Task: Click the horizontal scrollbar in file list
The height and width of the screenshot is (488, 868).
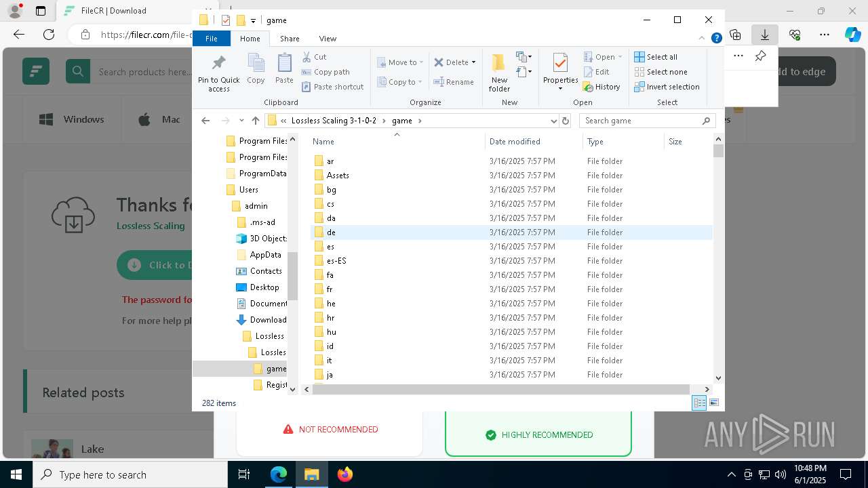Action: [501, 389]
